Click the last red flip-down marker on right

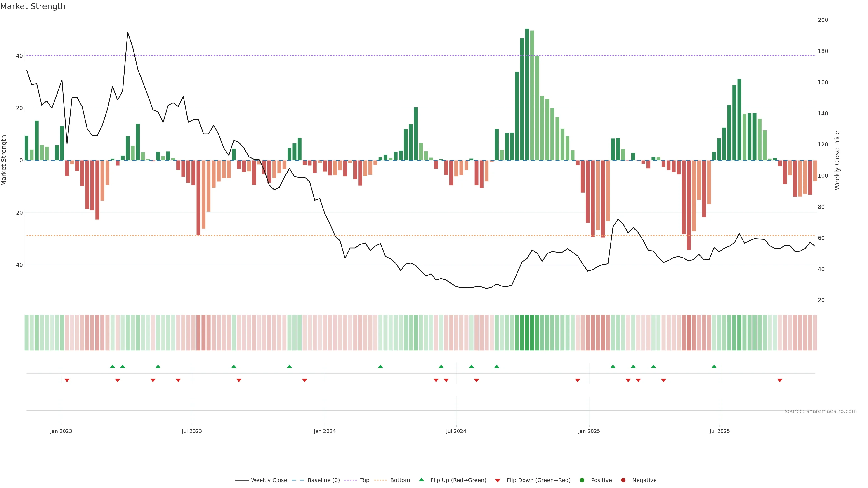click(x=780, y=380)
